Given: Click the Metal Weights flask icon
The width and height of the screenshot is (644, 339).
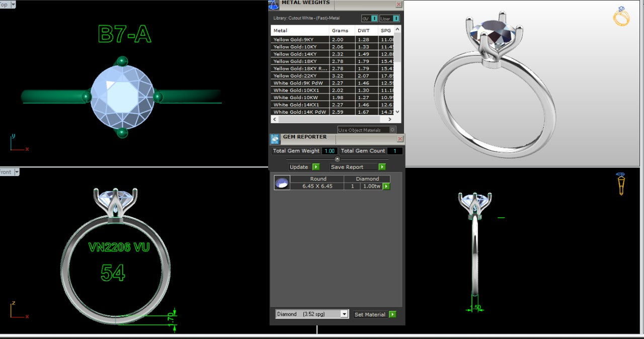Looking at the screenshot, I should [x=274, y=5].
